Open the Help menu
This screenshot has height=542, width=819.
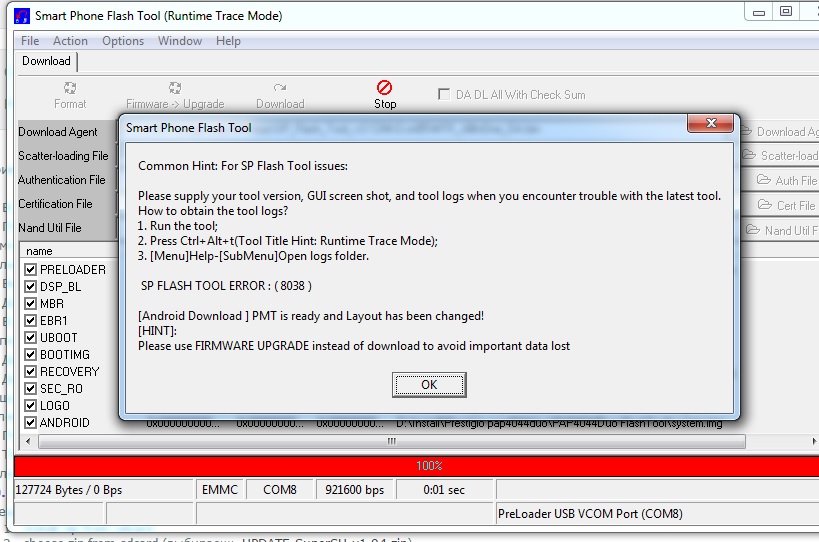pyautogui.click(x=228, y=41)
